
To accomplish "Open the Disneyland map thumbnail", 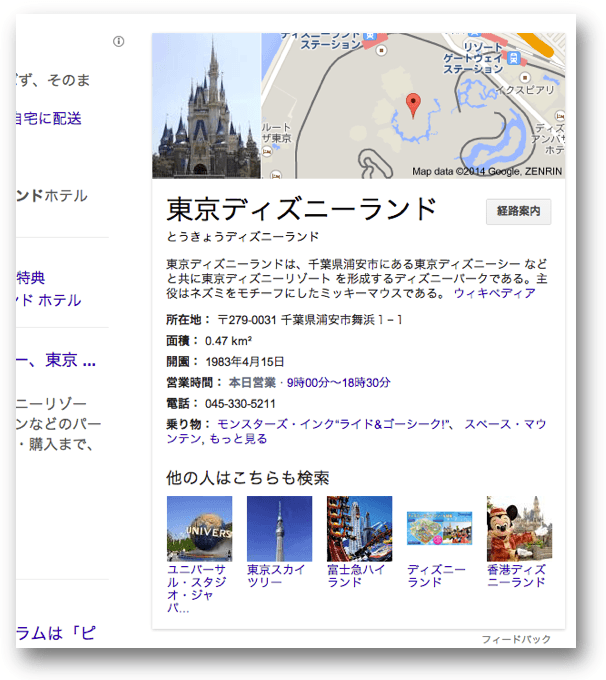I will [439, 528].
